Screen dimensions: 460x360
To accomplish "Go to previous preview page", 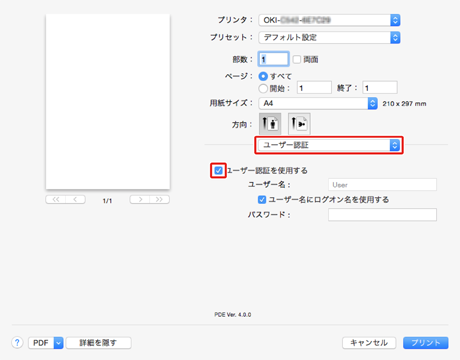I will [76, 199].
